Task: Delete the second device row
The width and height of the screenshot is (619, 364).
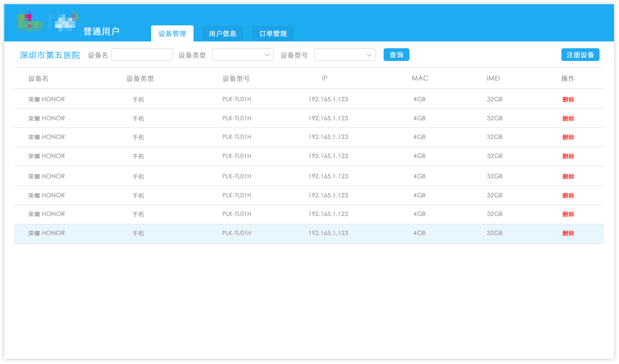Action: (568, 119)
